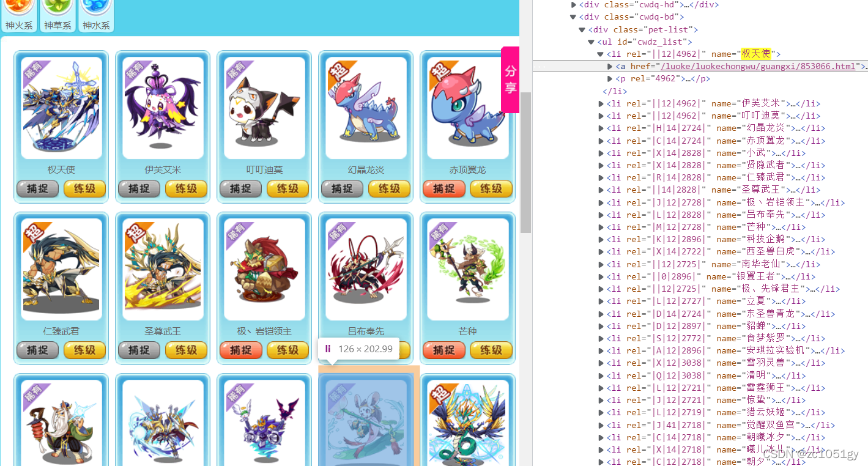Expand the li node named 小武
This screenshot has height=466, width=868.
click(601, 153)
